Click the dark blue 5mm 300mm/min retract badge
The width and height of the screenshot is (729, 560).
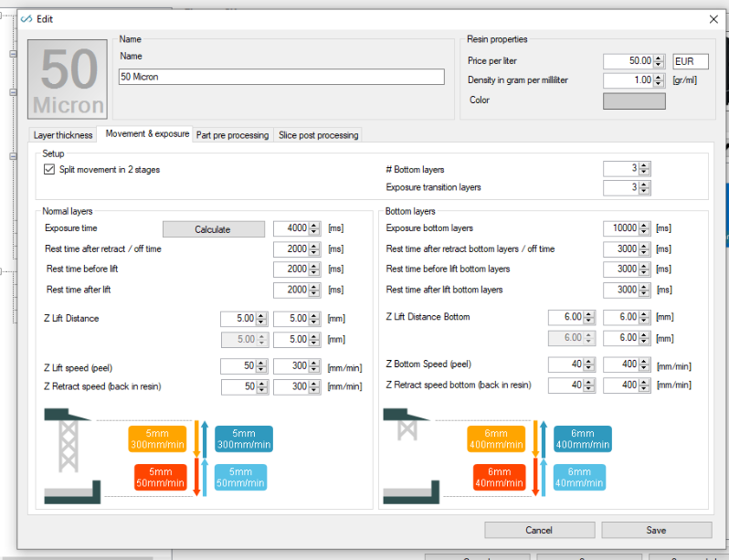click(244, 439)
